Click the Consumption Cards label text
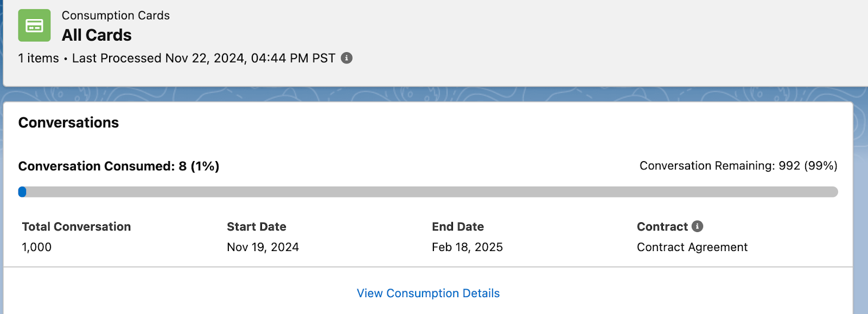868x314 pixels. pos(116,16)
